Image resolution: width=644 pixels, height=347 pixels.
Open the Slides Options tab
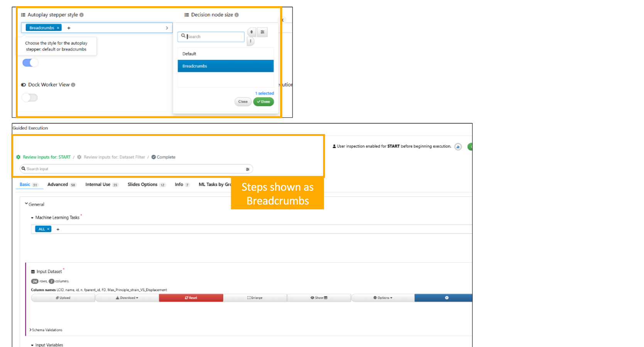142,185
